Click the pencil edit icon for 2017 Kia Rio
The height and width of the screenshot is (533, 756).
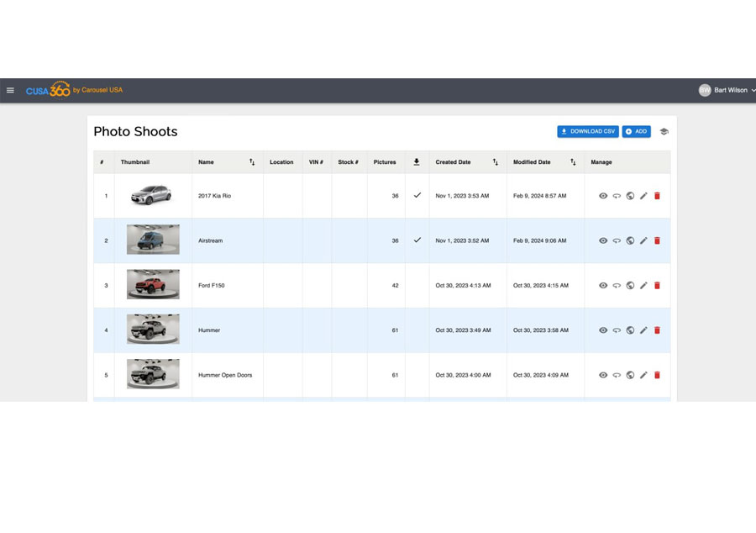pyautogui.click(x=643, y=196)
